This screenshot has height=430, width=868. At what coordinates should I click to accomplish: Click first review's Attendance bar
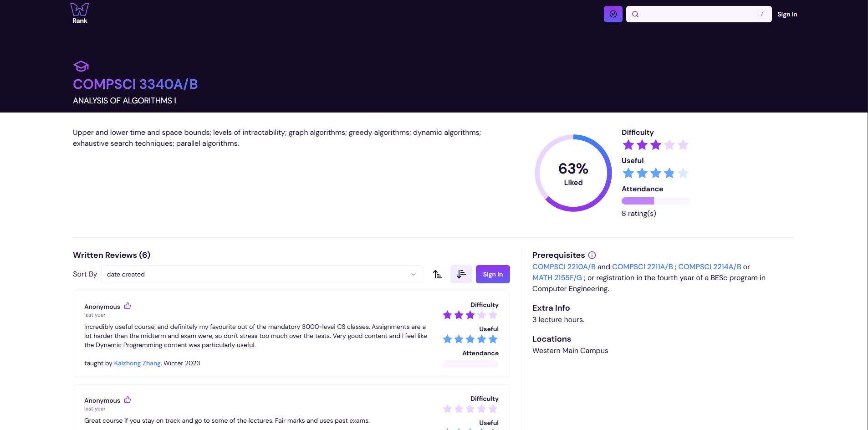[x=470, y=363]
